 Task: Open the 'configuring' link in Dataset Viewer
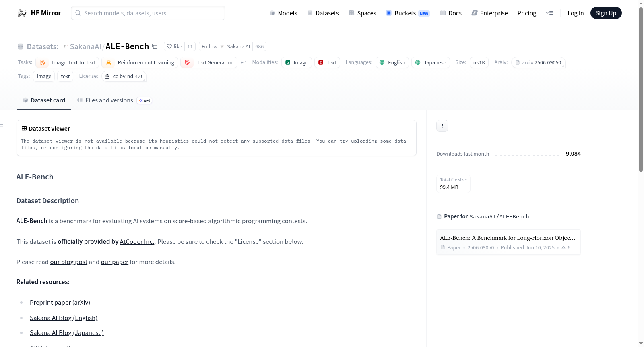[x=66, y=148]
